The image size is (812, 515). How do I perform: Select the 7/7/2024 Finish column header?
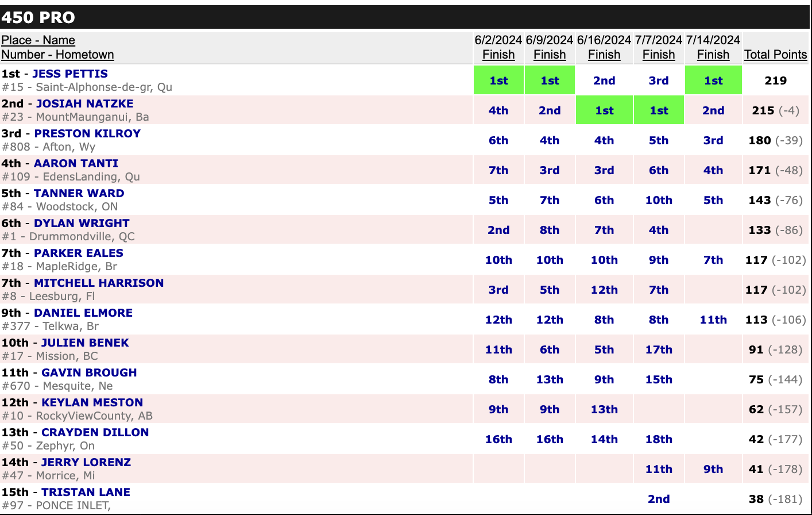click(x=658, y=55)
